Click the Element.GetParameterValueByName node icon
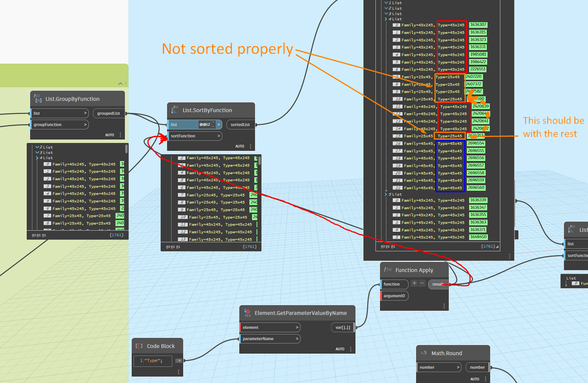 (x=247, y=313)
